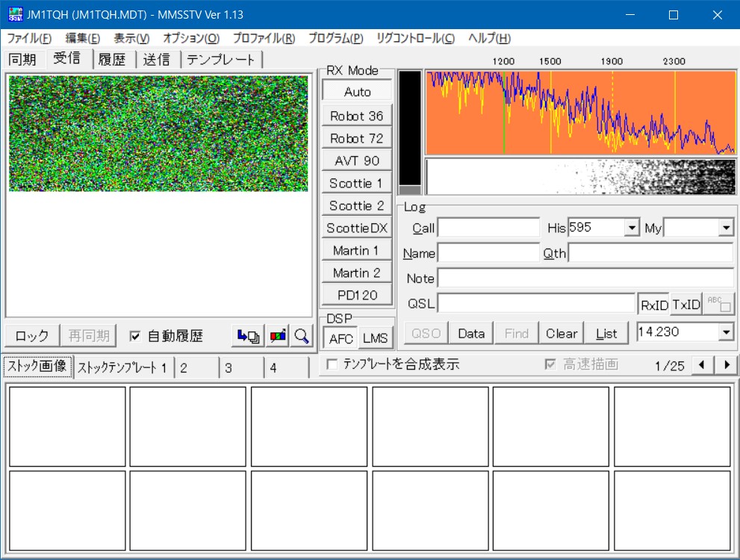Open プロファイル(R) menu

click(x=264, y=38)
